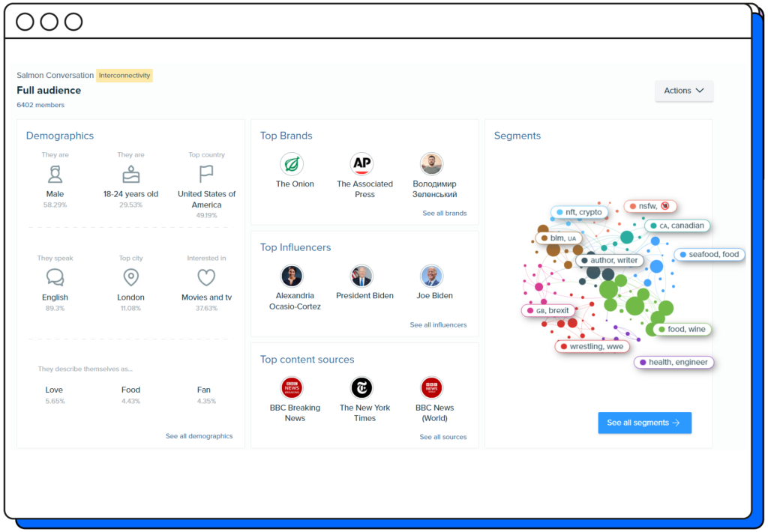Click the BBC Breaking News source icon
The height and width of the screenshot is (532, 768).
click(x=292, y=387)
